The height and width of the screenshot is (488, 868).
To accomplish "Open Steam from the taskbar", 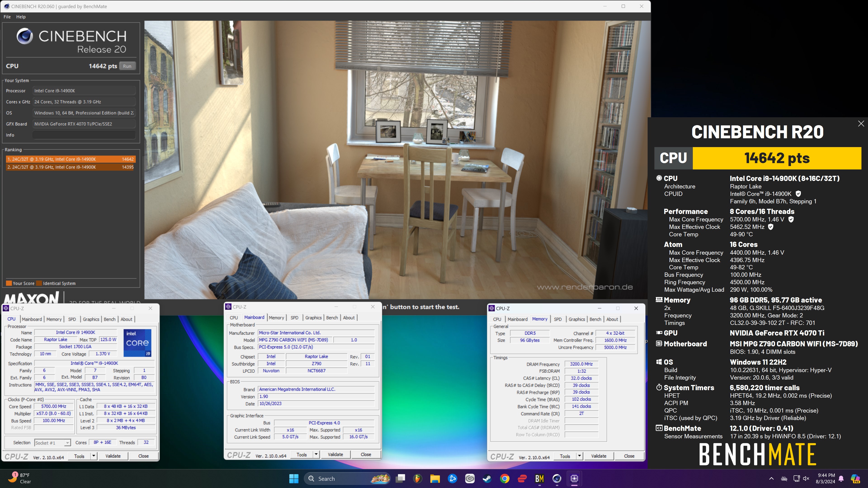I will click(x=487, y=479).
